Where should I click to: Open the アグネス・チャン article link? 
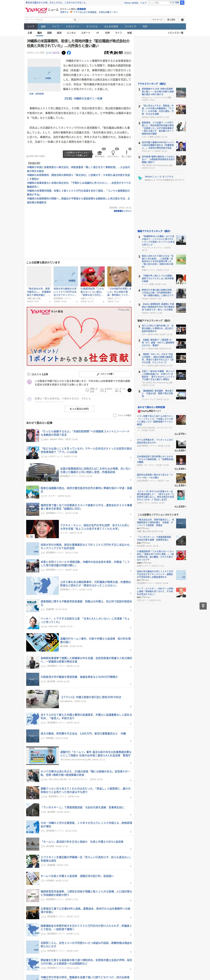pyautogui.click(x=95, y=527)
